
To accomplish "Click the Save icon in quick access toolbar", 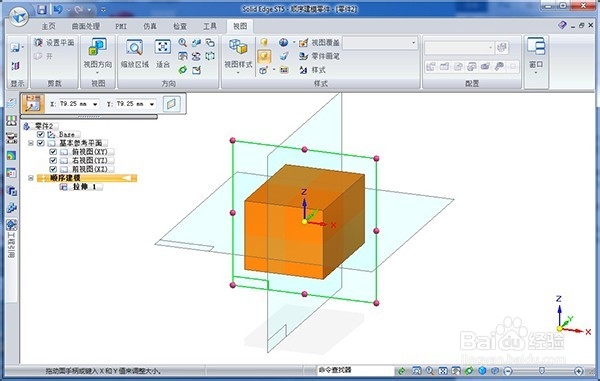I will (x=42, y=9).
